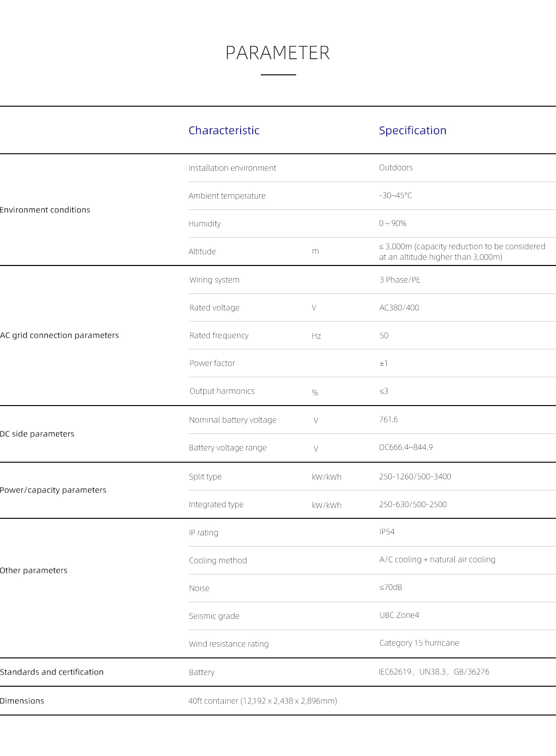Select Nominal battery voltage value 761.6
Screen dimensions: 556x756
pyautogui.click(x=388, y=420)
